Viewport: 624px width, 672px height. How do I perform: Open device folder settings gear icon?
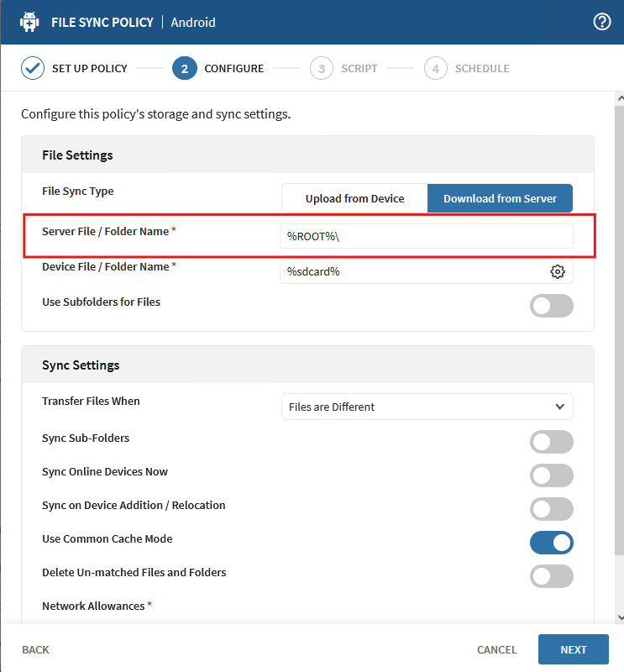point(558,271)
